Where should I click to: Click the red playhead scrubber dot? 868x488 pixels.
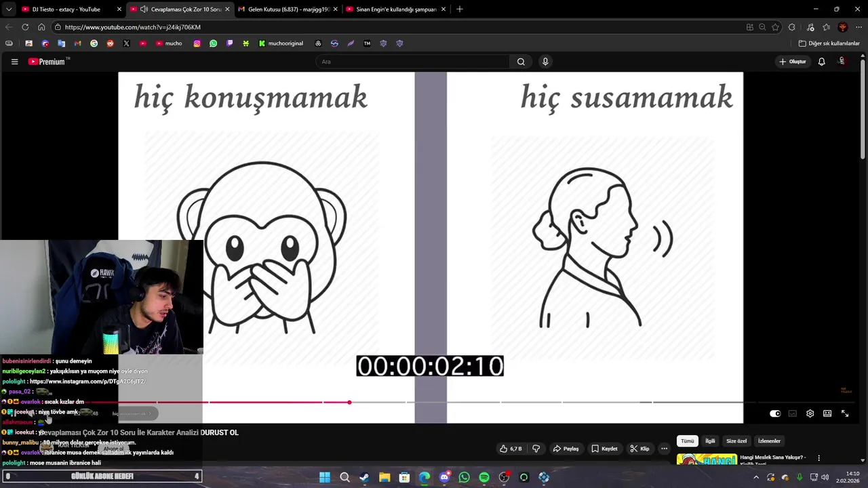[x=349, y=403]
